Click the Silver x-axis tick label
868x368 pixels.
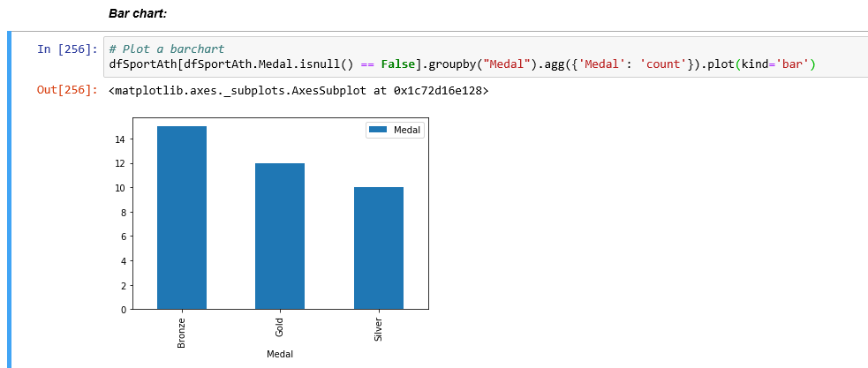[x=378, y=329]
